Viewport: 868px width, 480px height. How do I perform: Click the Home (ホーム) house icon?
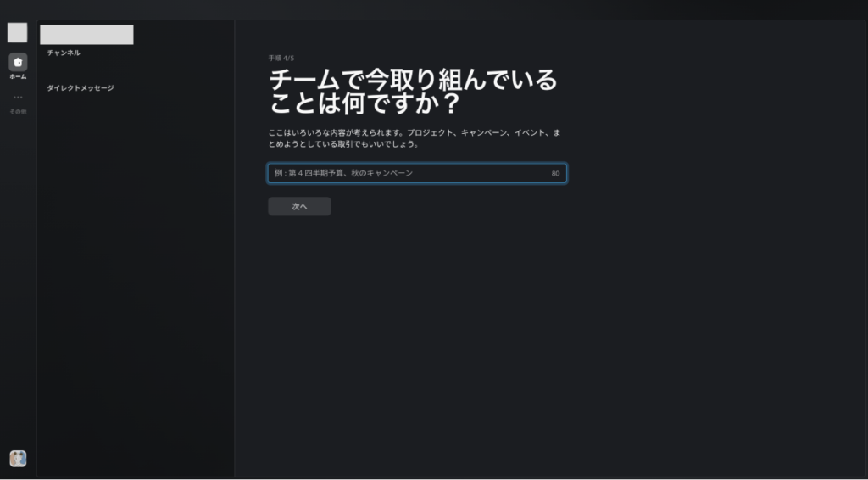click(18, 62)
